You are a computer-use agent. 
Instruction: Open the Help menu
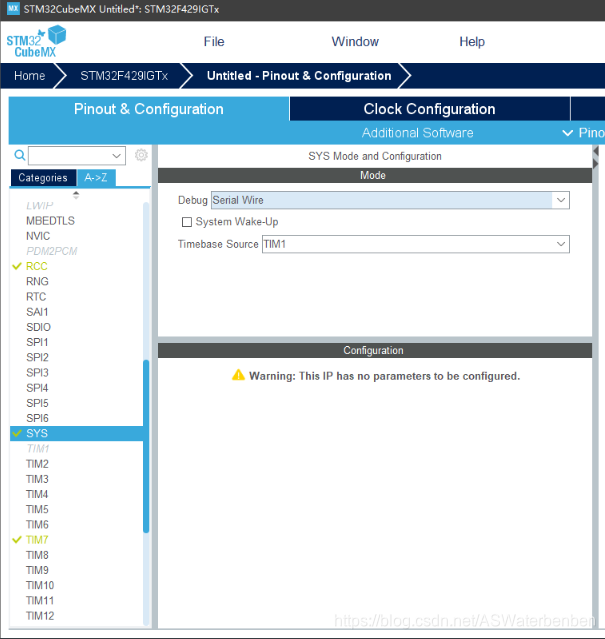(x=472, y=42)
